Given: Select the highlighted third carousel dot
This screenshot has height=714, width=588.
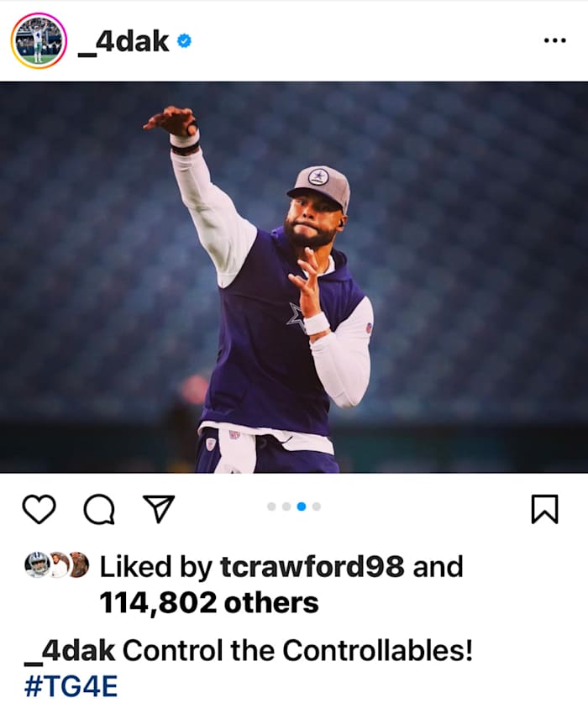Looking at the screenshot, I should 302,507.
